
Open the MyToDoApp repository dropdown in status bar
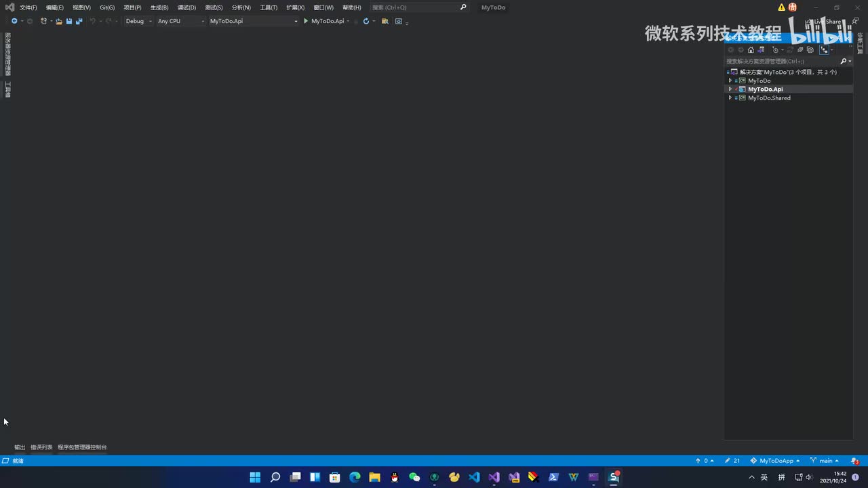pos(775,461)
